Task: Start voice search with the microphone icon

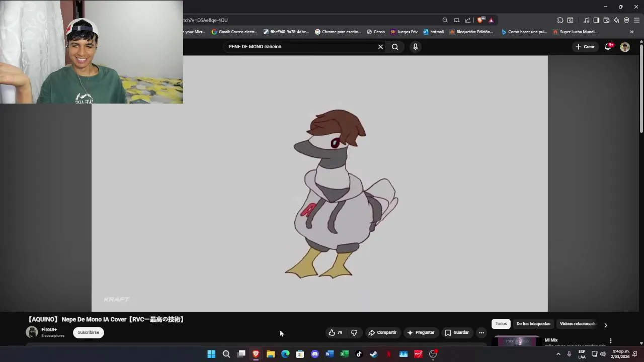Action: pyautogui.click(x=415, y=47)
